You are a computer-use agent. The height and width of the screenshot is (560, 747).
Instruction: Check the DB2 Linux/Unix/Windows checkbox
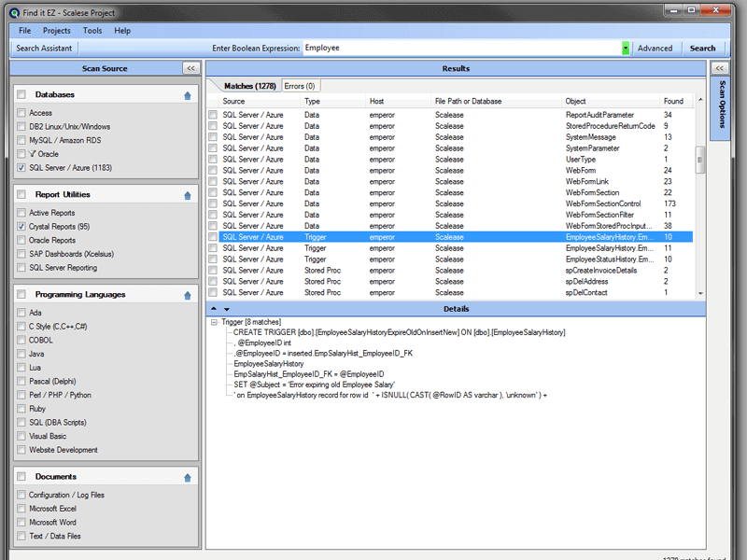pos(21,127)
